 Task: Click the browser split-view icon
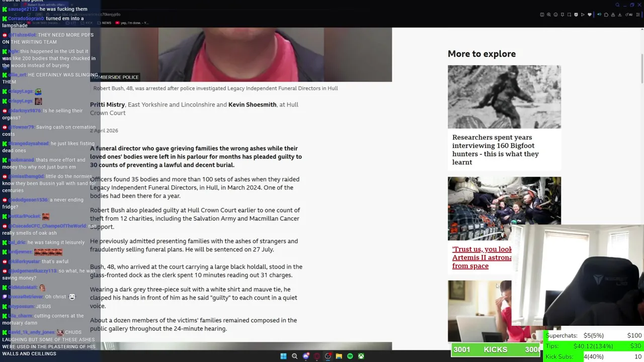click(542, 15)
